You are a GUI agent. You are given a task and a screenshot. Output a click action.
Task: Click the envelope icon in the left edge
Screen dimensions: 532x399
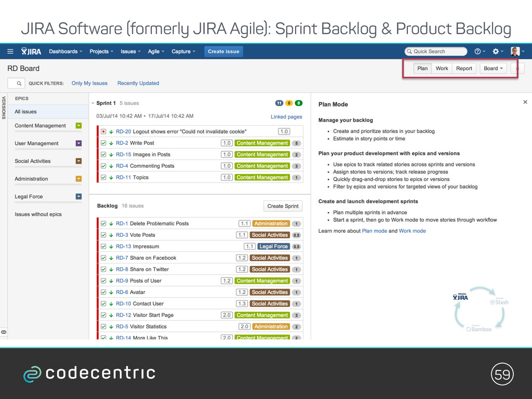[4, 332]
